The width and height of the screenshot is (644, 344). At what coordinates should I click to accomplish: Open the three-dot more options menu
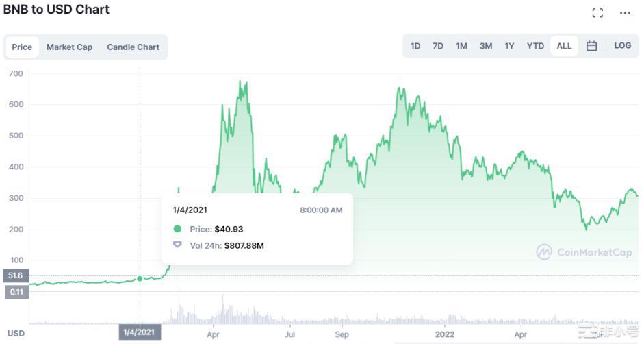pos(625,12)
